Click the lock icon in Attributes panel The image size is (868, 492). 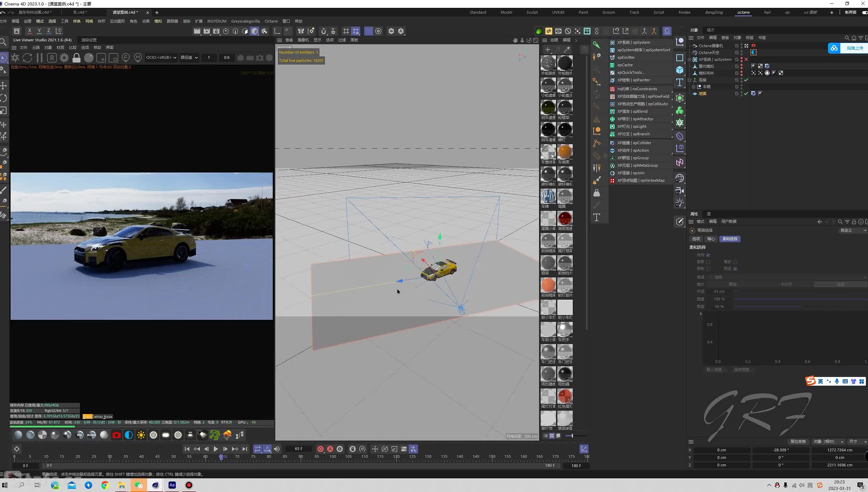click(x=854, y=222)
